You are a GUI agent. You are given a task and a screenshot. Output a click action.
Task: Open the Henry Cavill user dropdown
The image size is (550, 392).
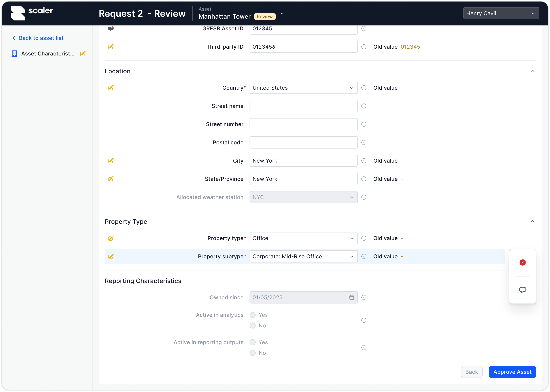coord(501,13)
